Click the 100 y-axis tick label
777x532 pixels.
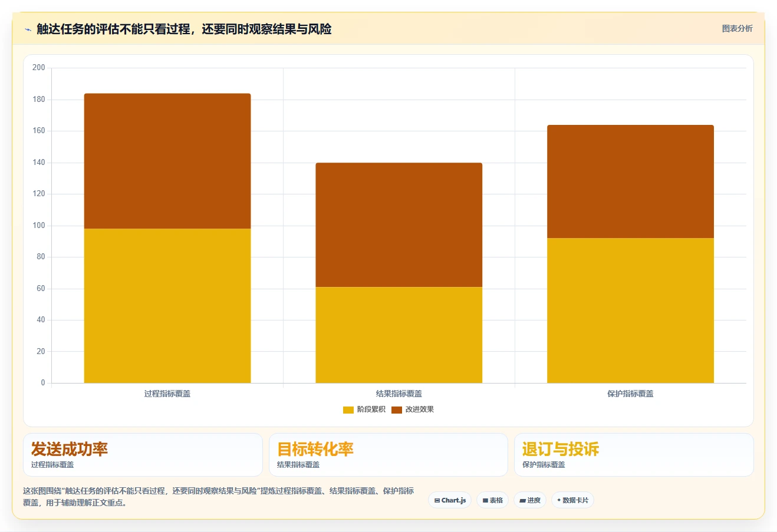coord(39,226)
